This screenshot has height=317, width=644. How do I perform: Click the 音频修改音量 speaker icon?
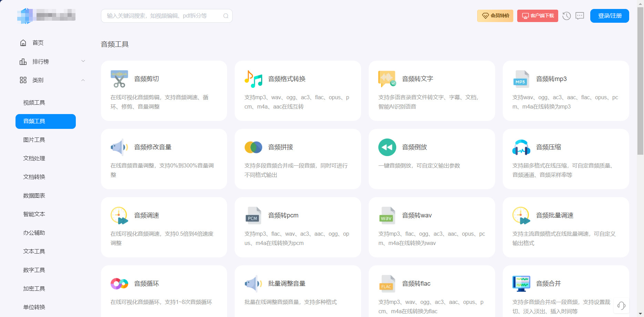119,147
